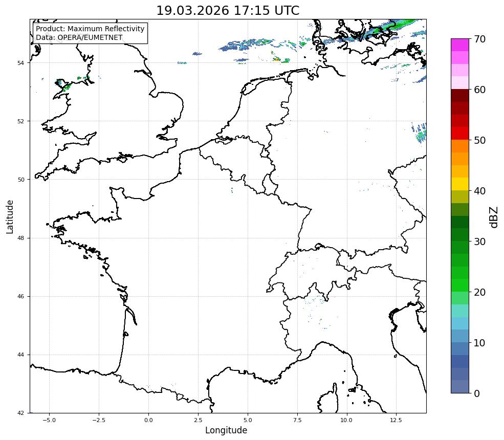
Task: Pick the magenta swatch at top of colorbar
Action: 460,45
